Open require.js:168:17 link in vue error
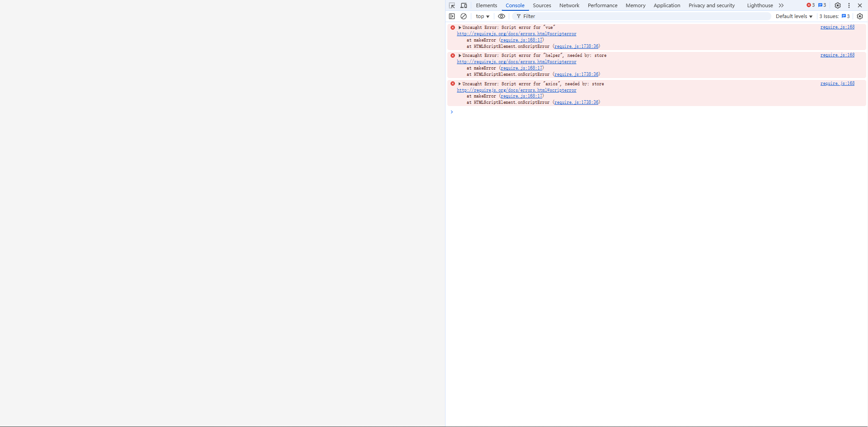The height and width of the screenshot is (427, 868). click(x=521, y=40)
